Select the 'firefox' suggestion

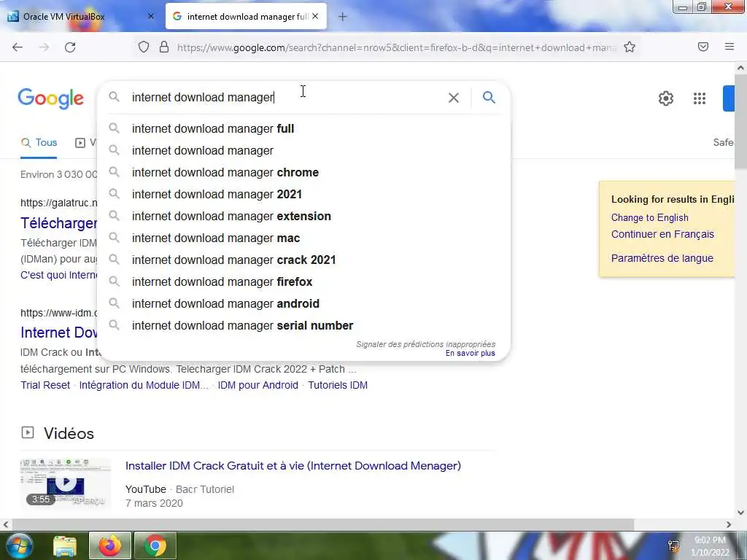coord(304,282)
